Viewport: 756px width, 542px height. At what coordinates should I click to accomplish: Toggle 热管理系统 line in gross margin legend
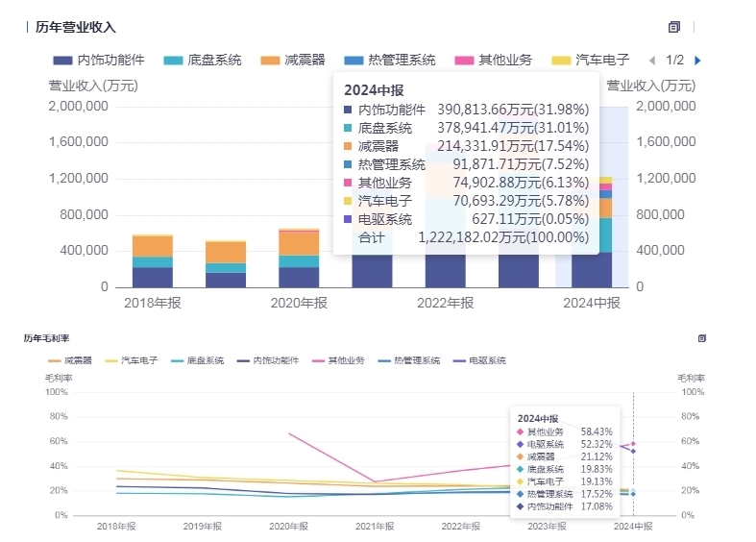pyautogui.click(x=409, y=360)
